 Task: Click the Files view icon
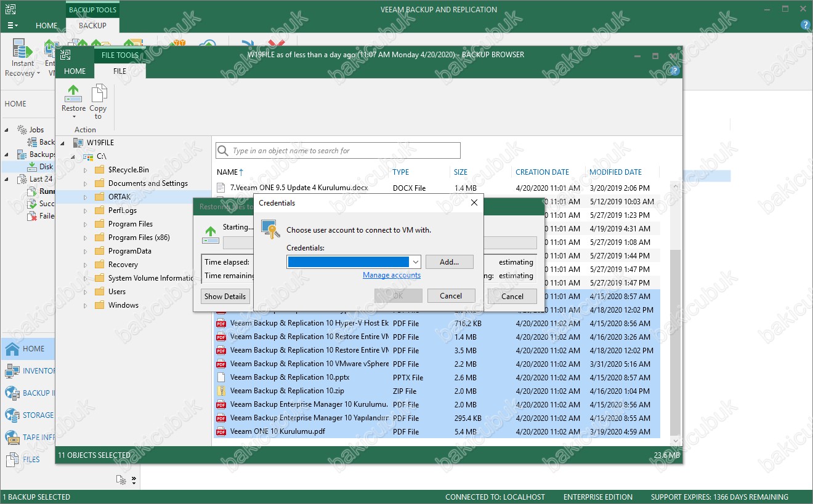[12, 460]
